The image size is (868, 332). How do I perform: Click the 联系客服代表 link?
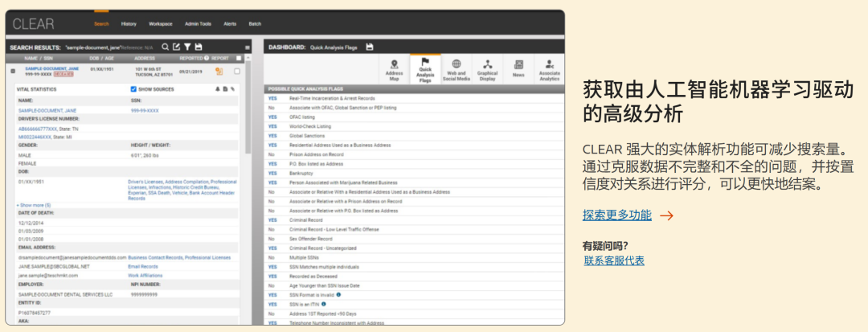click(x=614, y=260)
